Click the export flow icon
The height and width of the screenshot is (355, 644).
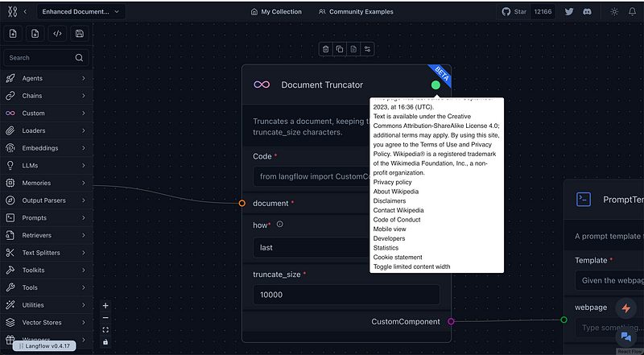click(35, 33)
